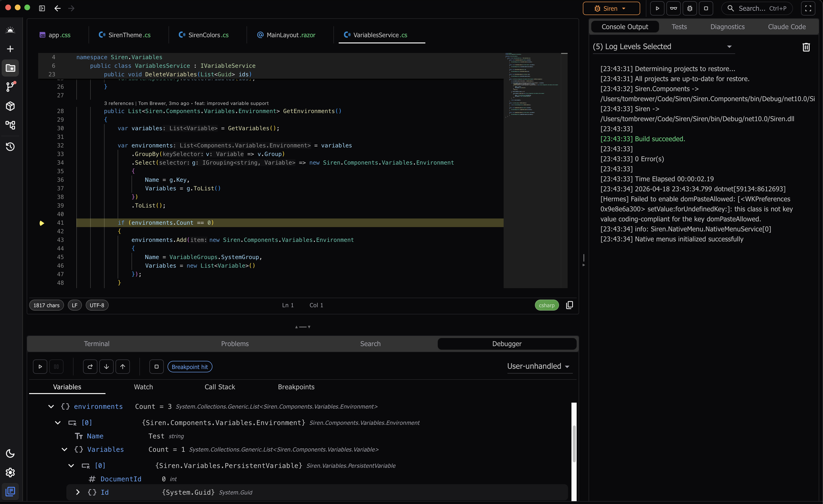
Task: Run the project with the play button
Action: 657,8
